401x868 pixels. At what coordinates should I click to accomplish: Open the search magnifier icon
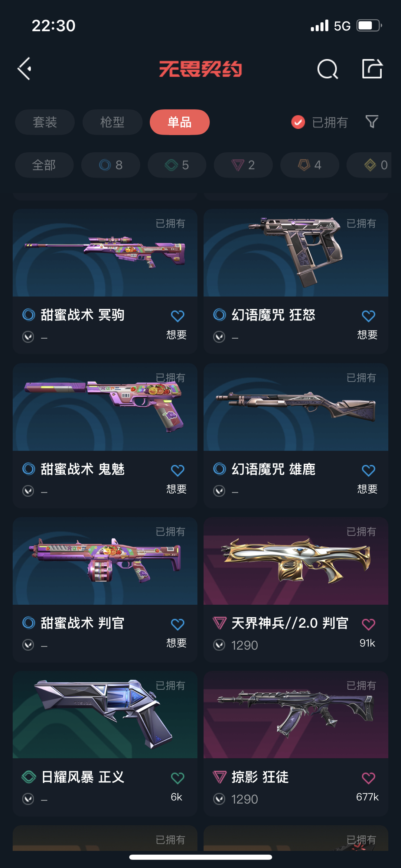(x=327, y=69)
